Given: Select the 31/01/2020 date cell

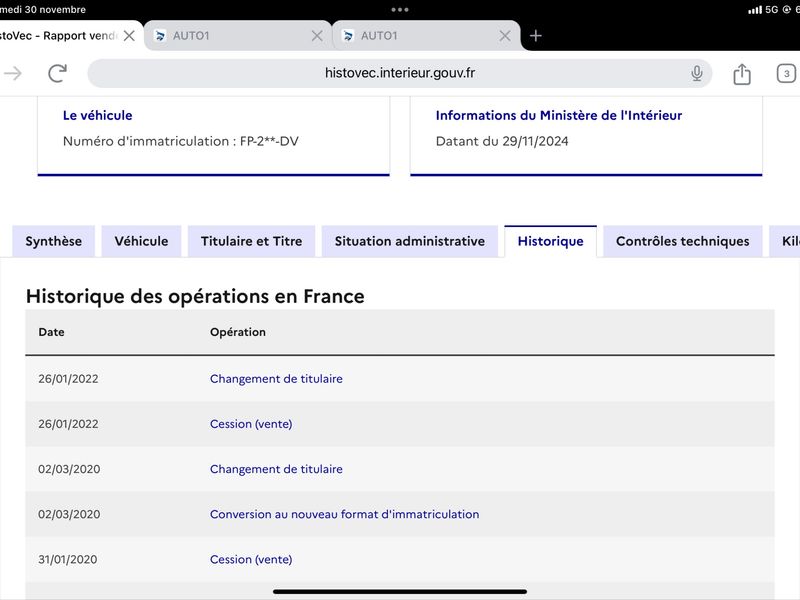Looking at the screenshot, I should click(x=68, y=559).
